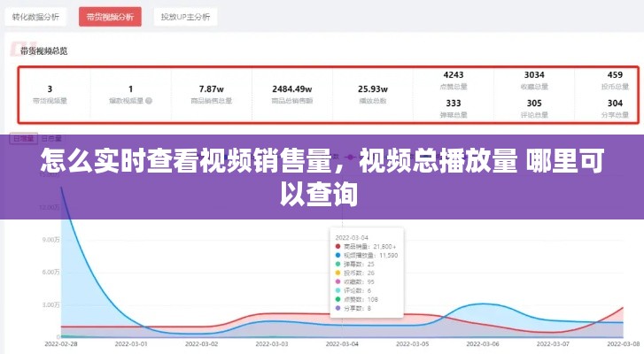This screenshot has width=644, height=354.
Task: Click the 商品总销售额 2484.49w stat
Action: (292, 95)
